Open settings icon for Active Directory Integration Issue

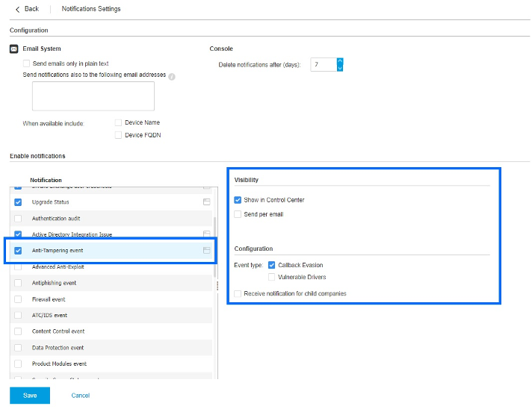(206, 234)
